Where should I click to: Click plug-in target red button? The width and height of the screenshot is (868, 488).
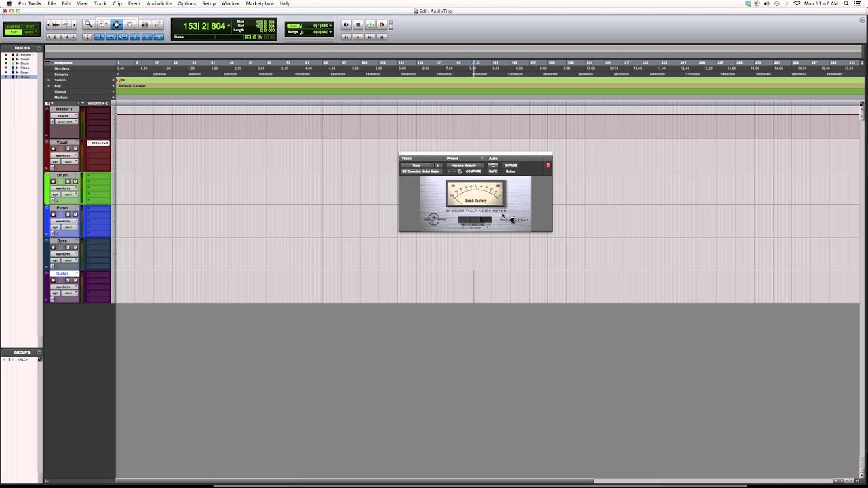point(548,165)
